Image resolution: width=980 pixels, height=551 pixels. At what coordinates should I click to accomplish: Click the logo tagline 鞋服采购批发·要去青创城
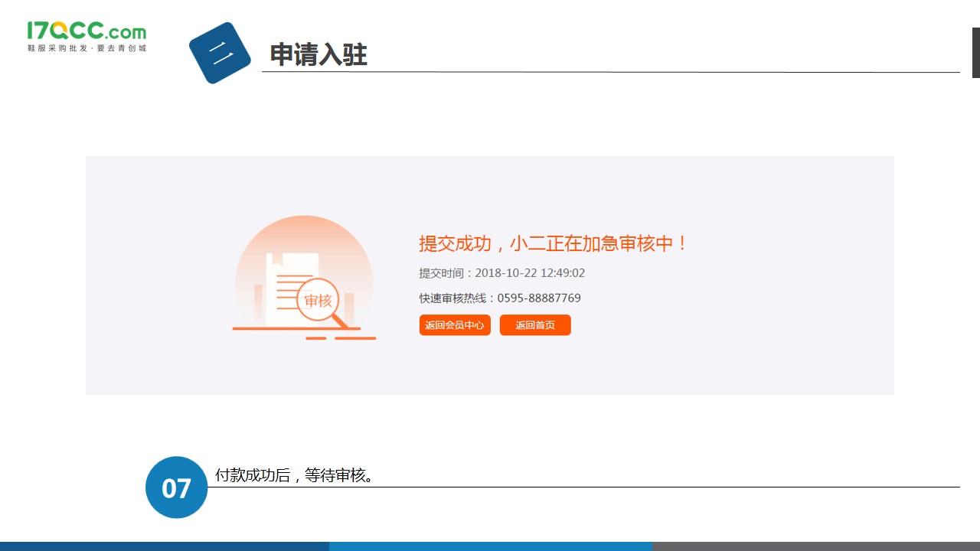[x=86, y=48]
